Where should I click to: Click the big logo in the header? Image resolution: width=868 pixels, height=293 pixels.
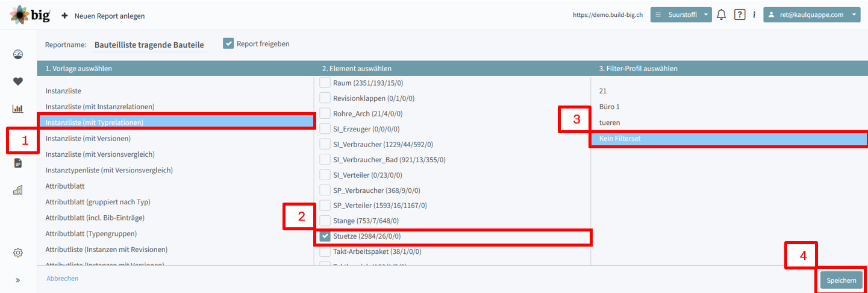tap(30, 14)
